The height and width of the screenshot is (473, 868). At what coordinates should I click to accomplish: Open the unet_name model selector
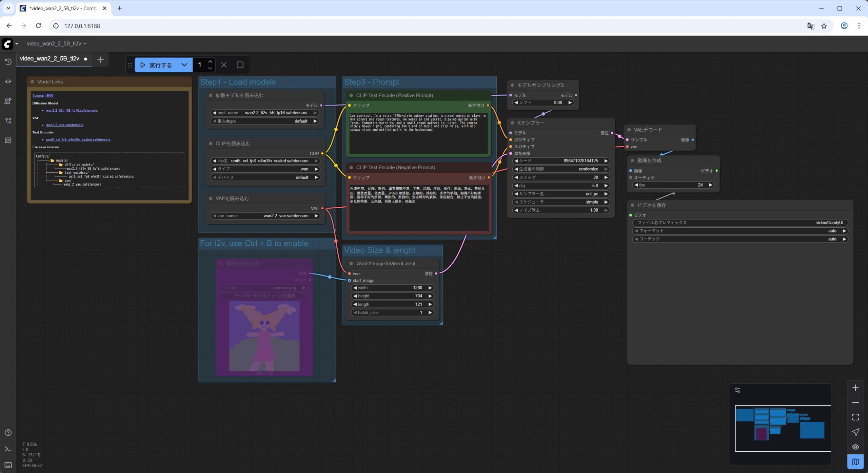click(265, 113)
